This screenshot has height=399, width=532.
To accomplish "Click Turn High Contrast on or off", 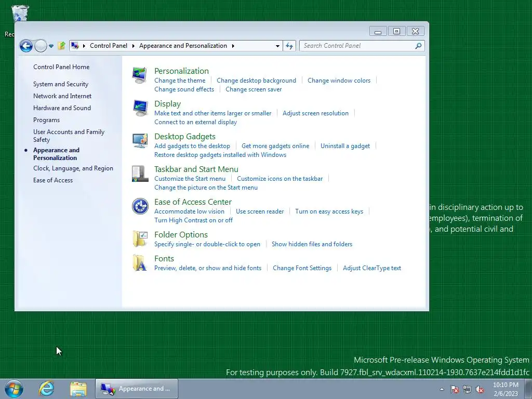I will point(193,220).
